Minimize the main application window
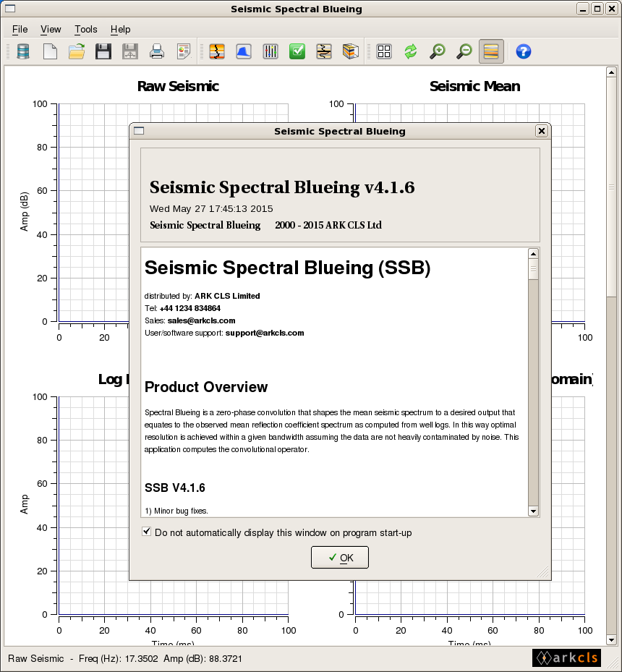The height and width of the screenshot is (672, 622). point(583,9)
